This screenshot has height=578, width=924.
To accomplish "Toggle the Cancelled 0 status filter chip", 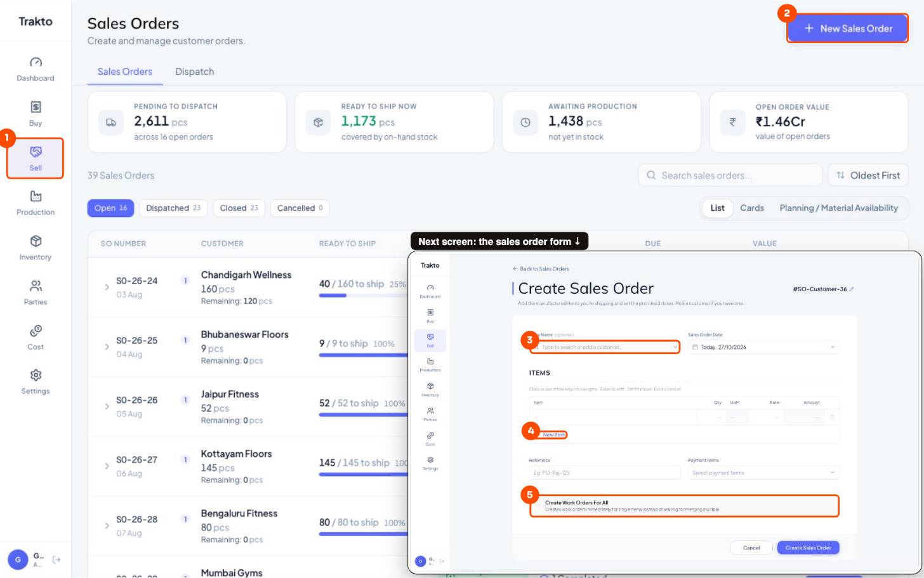I will coord(300,208).
